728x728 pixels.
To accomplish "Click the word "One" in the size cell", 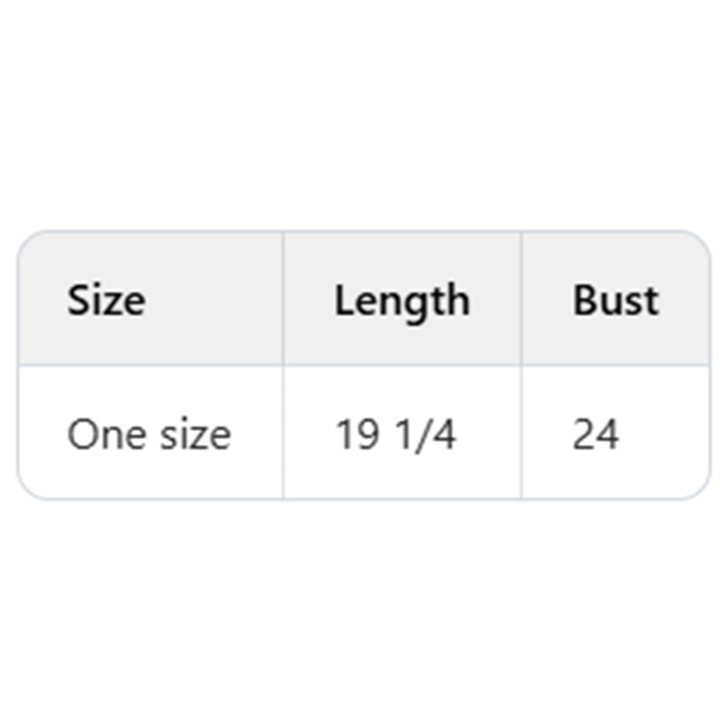I will tap(94, 435).
